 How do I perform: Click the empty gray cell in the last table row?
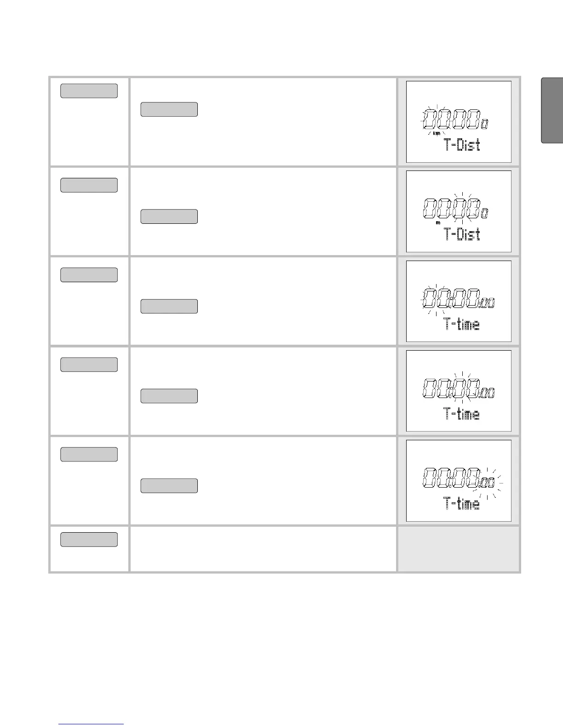coord(459,549)
